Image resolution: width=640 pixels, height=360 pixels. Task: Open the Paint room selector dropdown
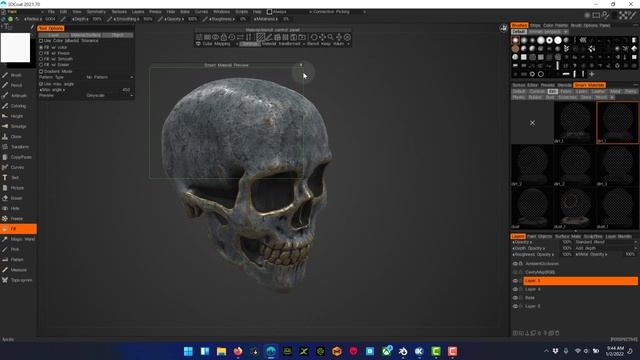(x=24, y=12)
